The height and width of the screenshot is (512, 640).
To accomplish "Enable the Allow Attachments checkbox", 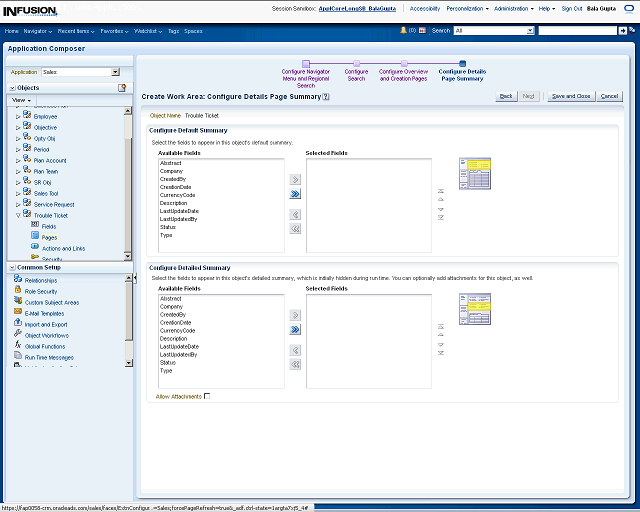I will pos(207,397).
